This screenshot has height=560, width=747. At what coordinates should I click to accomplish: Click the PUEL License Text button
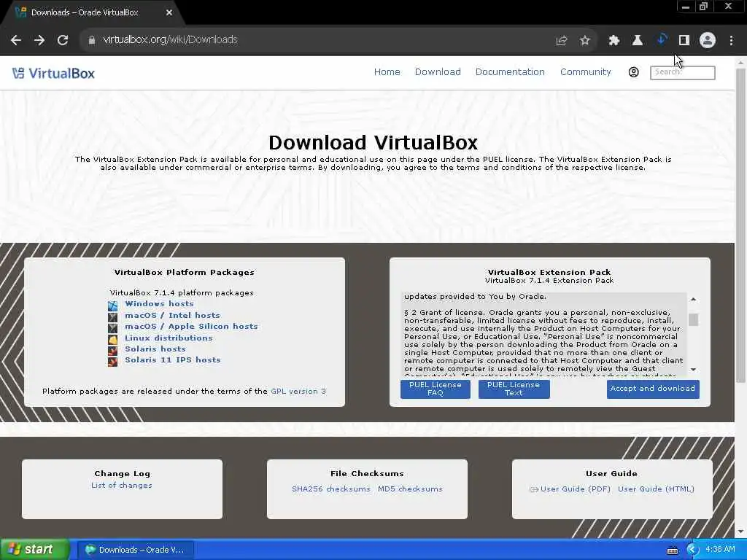514,389
